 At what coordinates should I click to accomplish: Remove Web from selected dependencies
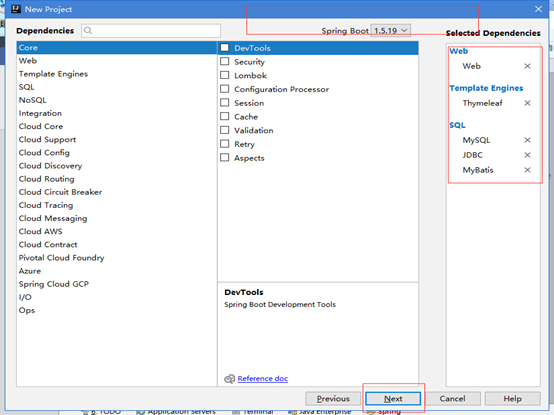[x=527, y=66]
